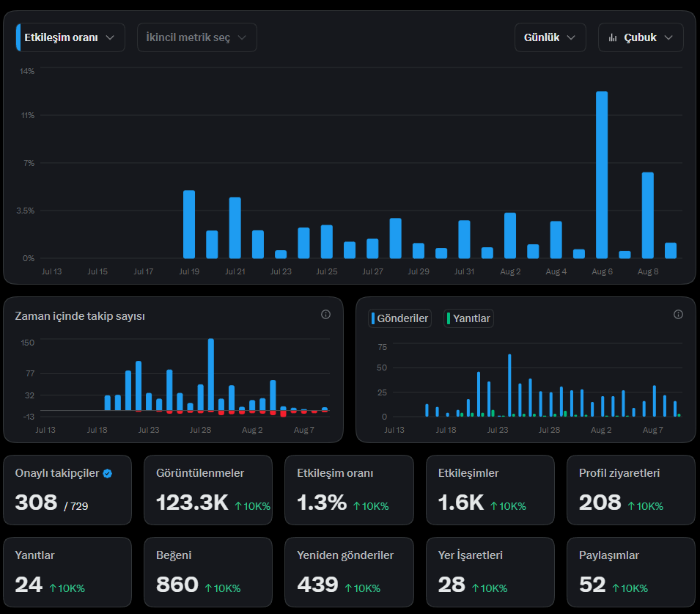Screen dimensions: 700x614
Task: Click bar chart icon in Çubuk selector
Action: (613, 37)
